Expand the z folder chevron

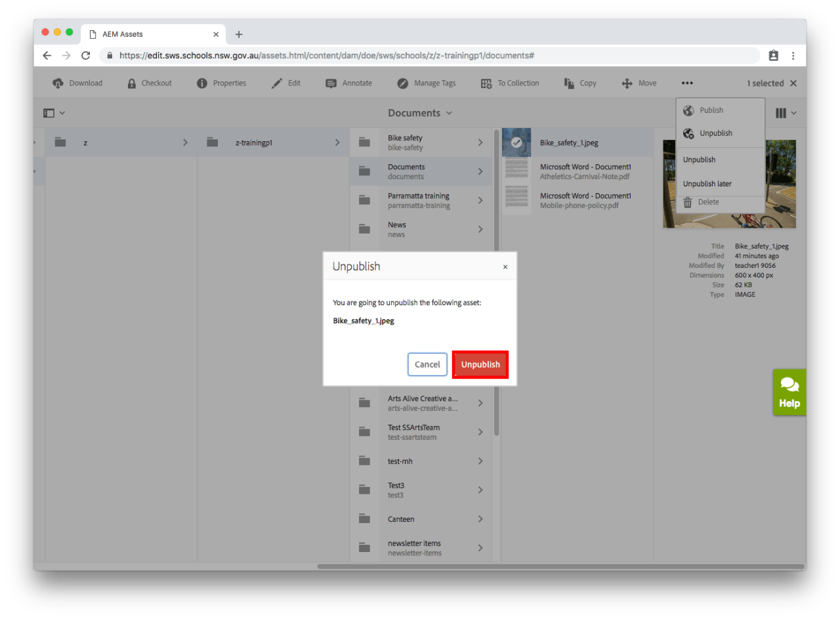coord(185,142)
